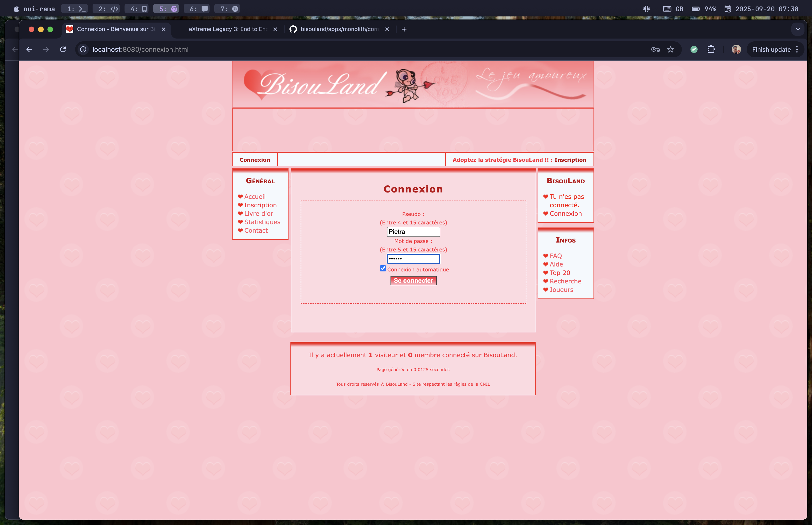Open the Chrome three-dot menu
This screenshot has width=812, height=525.
click(797, 49)
